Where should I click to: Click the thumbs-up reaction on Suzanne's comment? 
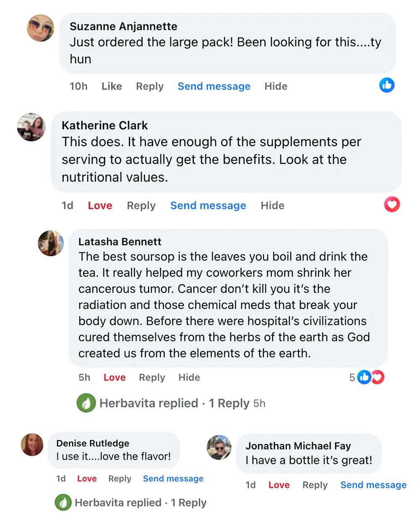(387, 85)
